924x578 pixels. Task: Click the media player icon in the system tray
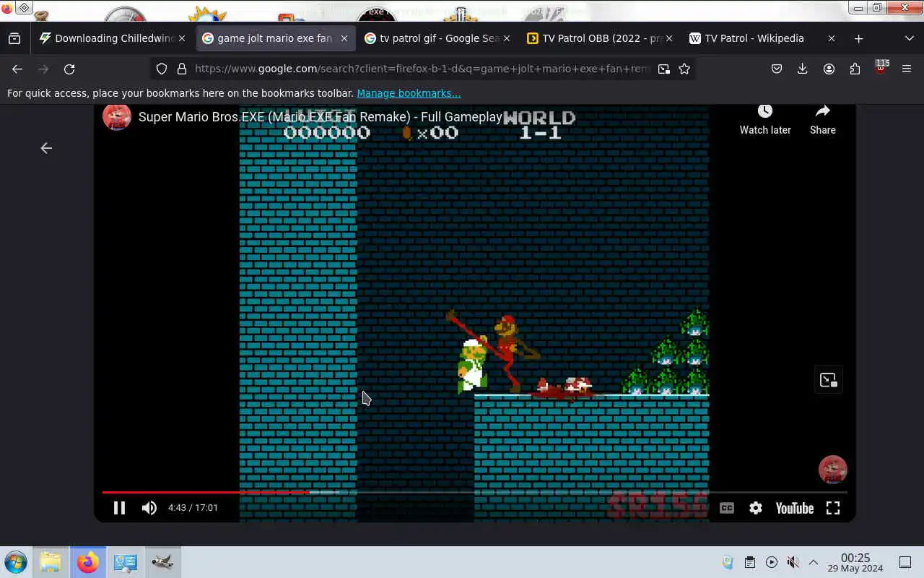tap(772, 562)
